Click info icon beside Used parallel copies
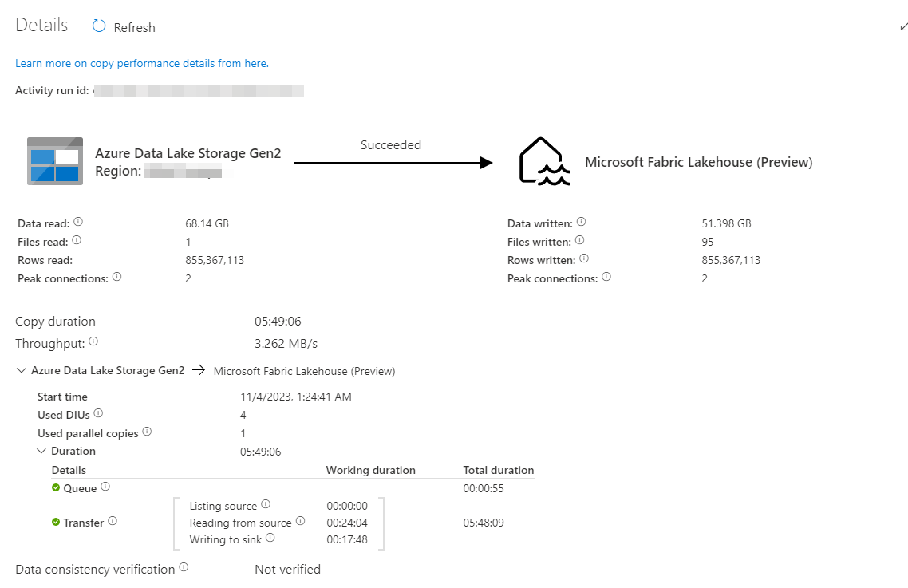This screenshot has height=588, width=908. pyautogui.click(x=147, y=432)
